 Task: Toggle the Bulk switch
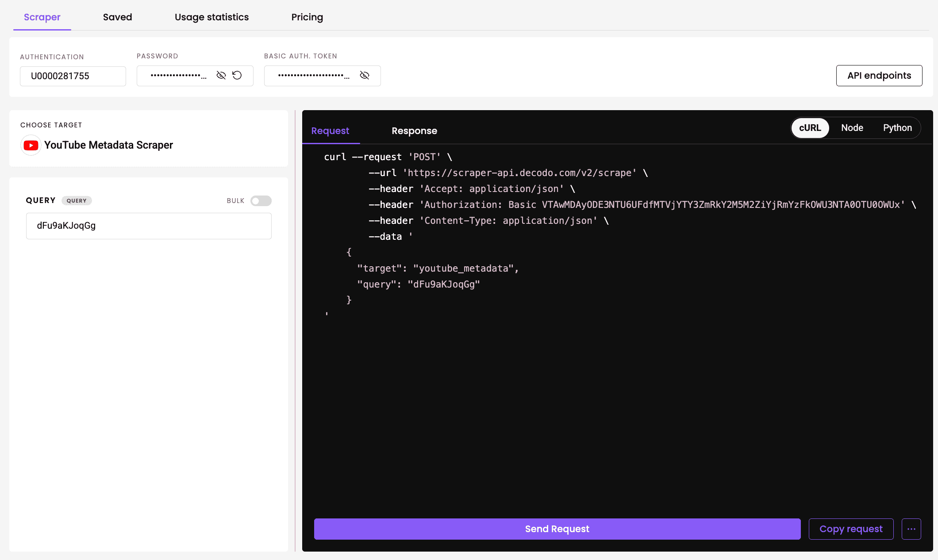coord(261,201)
